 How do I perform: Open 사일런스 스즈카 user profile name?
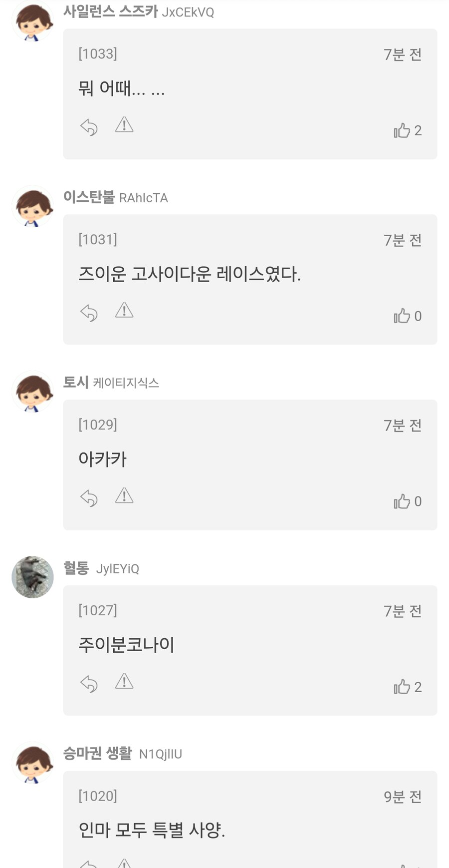(110, 11)
